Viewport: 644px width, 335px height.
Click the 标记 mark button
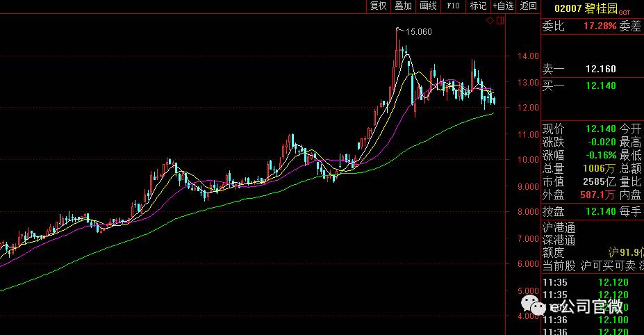(478, 6)
